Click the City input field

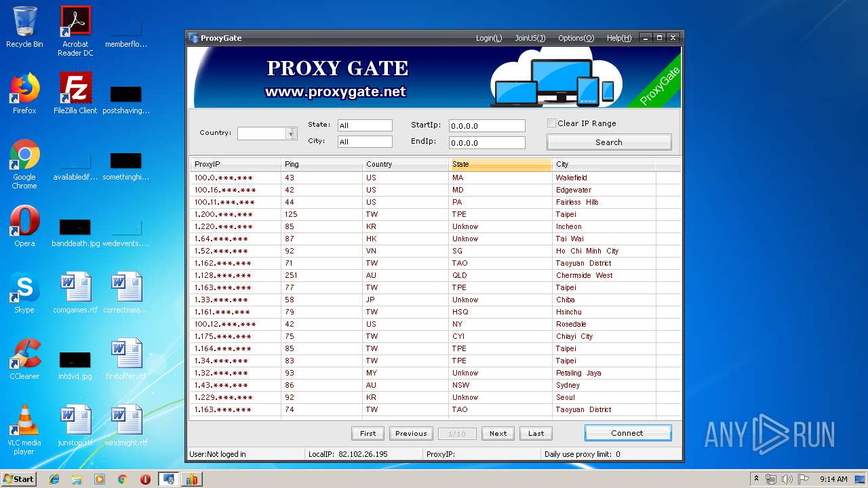365,142
